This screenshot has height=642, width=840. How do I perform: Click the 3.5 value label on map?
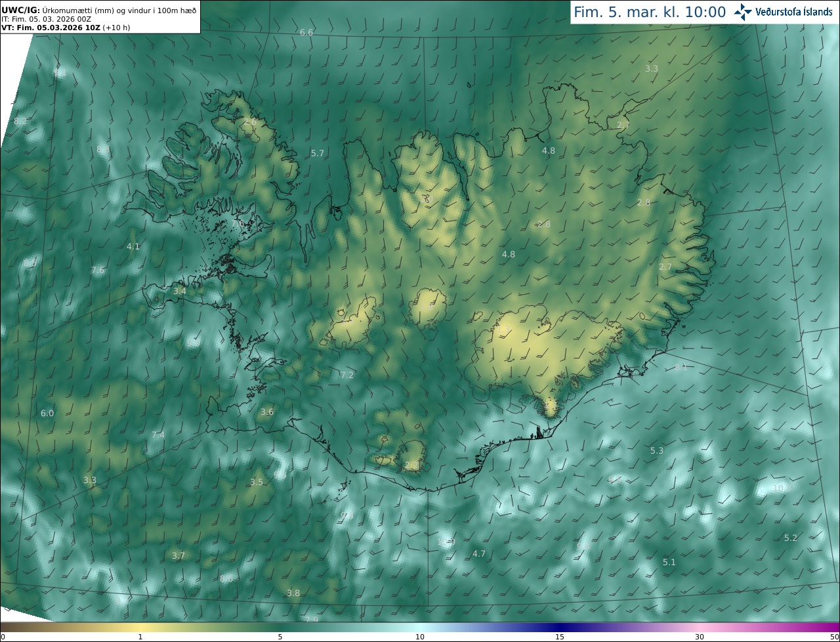[x=257, y=482]
